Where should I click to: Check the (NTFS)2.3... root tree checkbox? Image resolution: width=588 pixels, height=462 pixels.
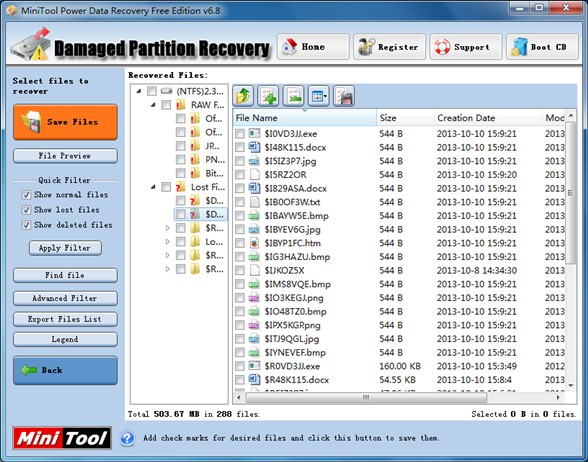152,91
